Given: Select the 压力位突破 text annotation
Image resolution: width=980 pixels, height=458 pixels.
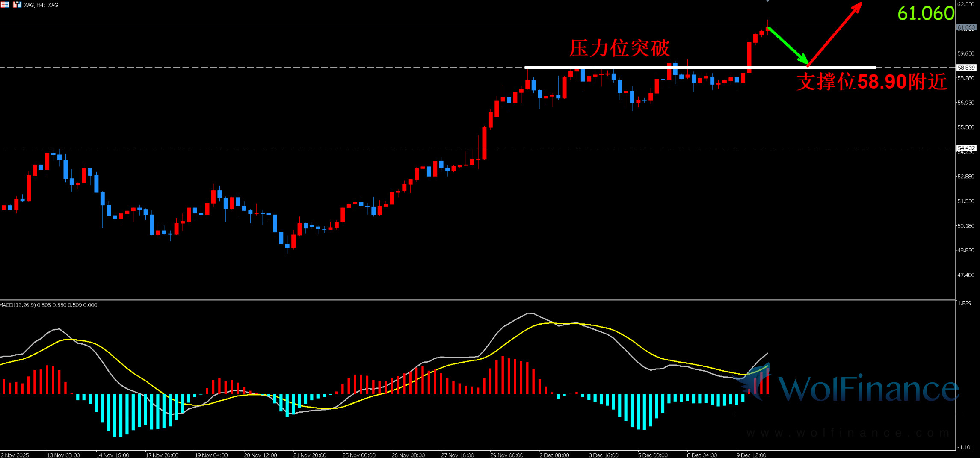Looking at the screenshot, I should click(x=619, y=48).
